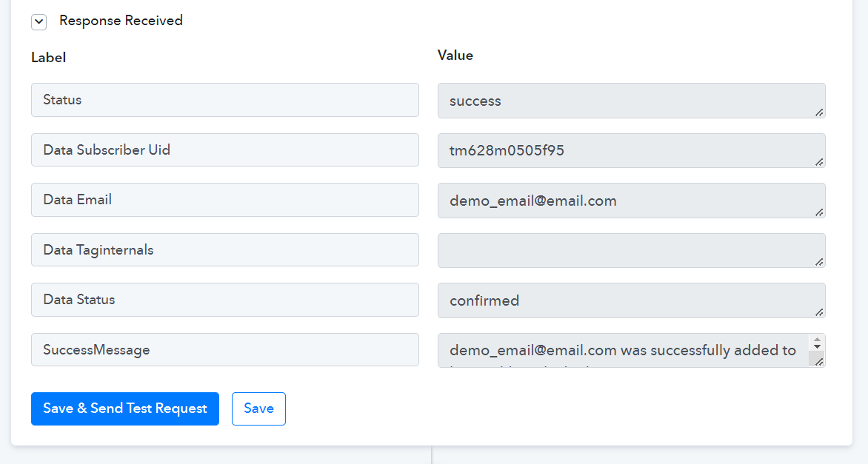The height and width of the screenshot is (464, 868).
Task: Click the tm628m0505f95 value textarea
Action: 630,150
